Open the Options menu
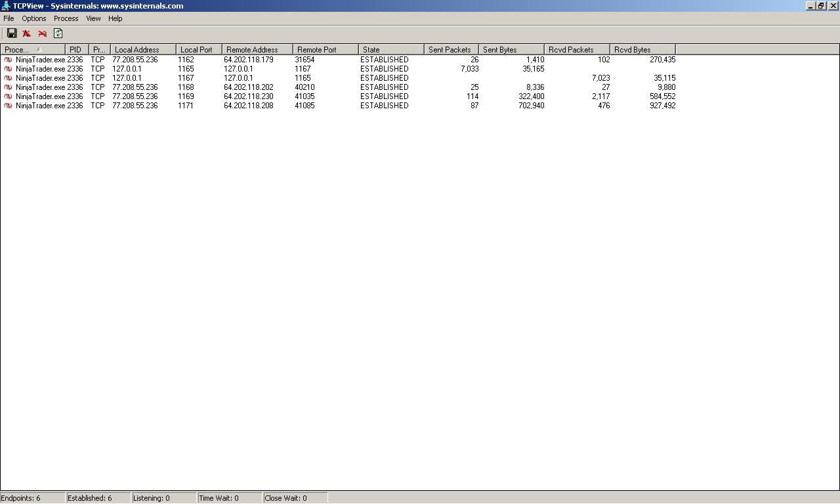This screenshot has height=504, width=840. point(34,18)
